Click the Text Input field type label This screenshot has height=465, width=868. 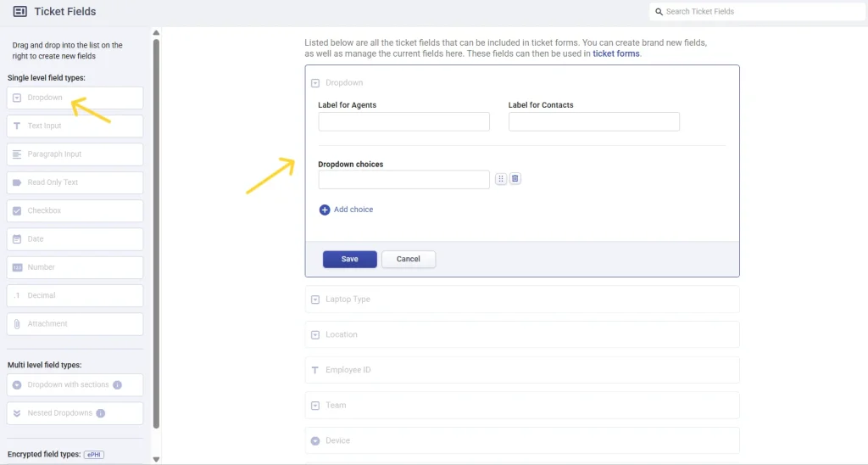coord(44,126)
